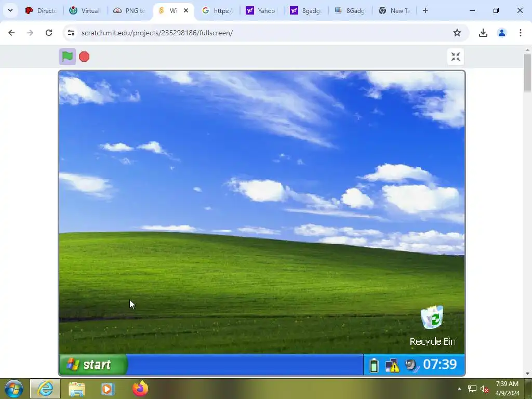Switch to the Google https tab
This screenshot has width=532, height=399.
(218, 10)
